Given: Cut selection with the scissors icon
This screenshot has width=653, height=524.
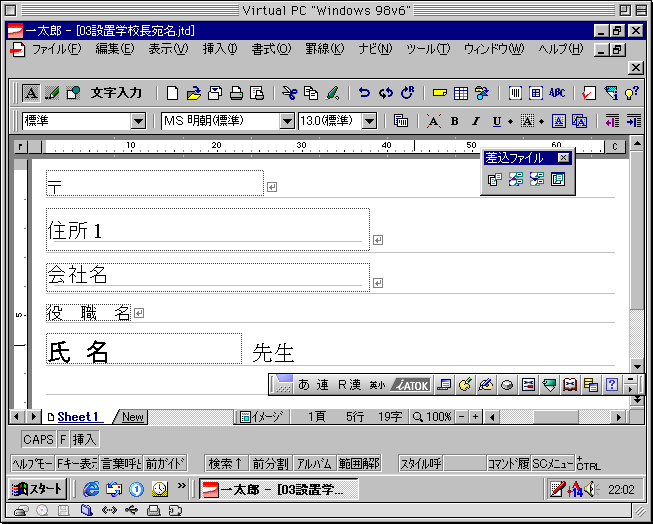Looking at the screenshot, I should 289,92.
